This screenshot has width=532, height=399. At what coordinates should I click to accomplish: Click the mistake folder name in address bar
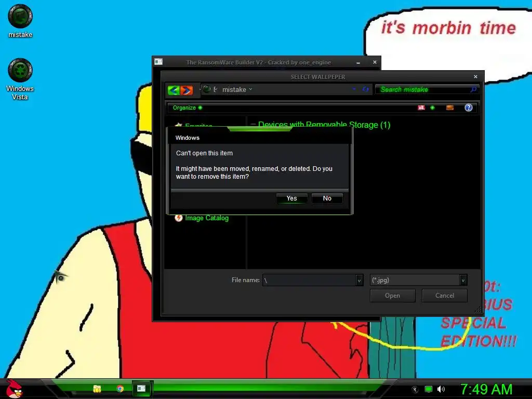(x=234, y=89)
